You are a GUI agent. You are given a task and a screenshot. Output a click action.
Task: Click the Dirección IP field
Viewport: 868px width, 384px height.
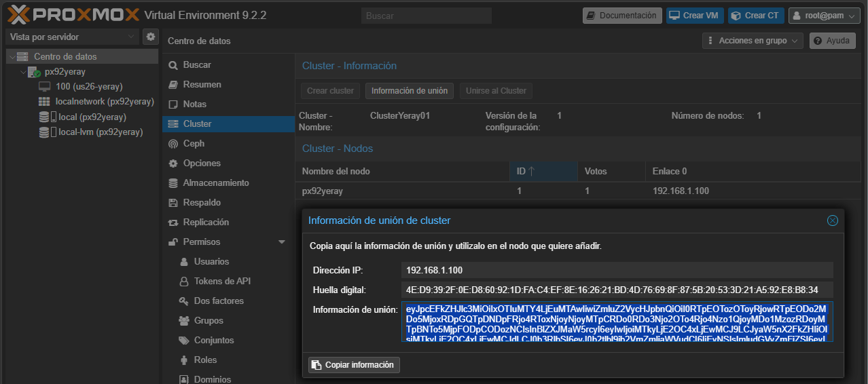pos(617,270)
